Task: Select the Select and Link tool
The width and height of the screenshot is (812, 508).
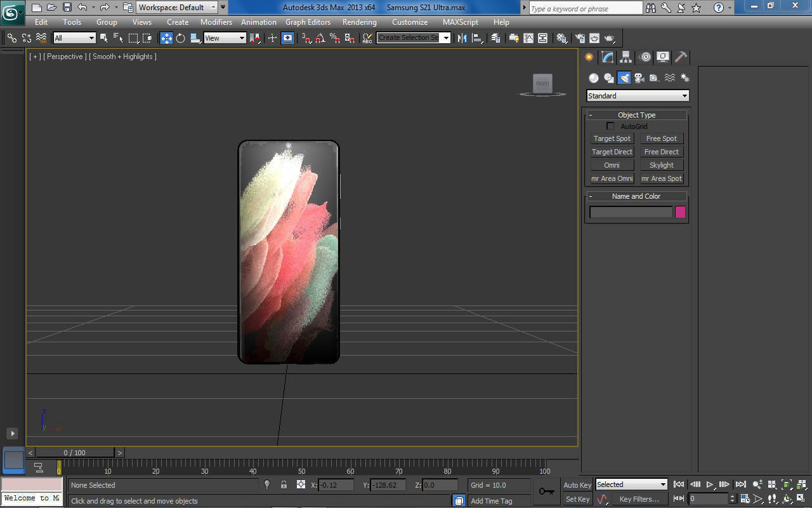Action: 12,38
